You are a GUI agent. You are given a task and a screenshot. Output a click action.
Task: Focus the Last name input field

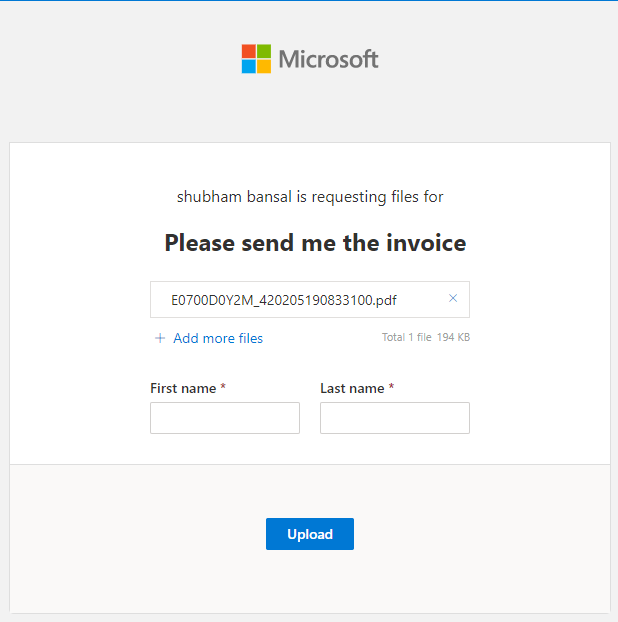coord(395,418)
